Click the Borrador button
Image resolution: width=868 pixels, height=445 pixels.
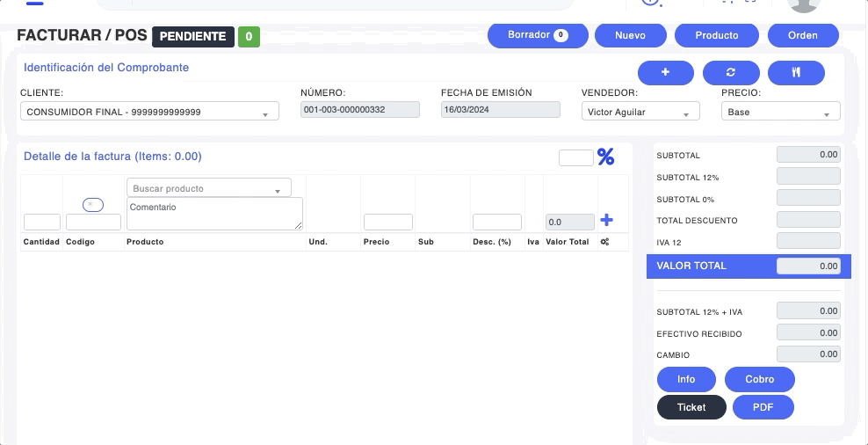[537, 35]
